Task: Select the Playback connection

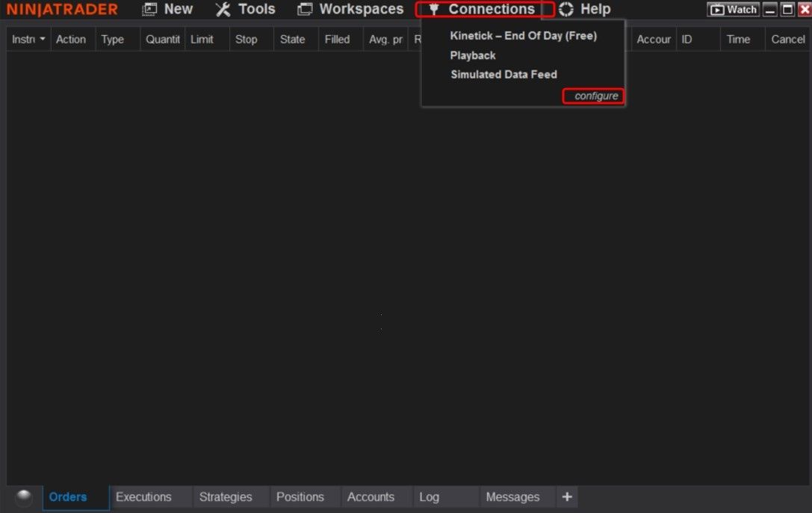Action: 473,55
